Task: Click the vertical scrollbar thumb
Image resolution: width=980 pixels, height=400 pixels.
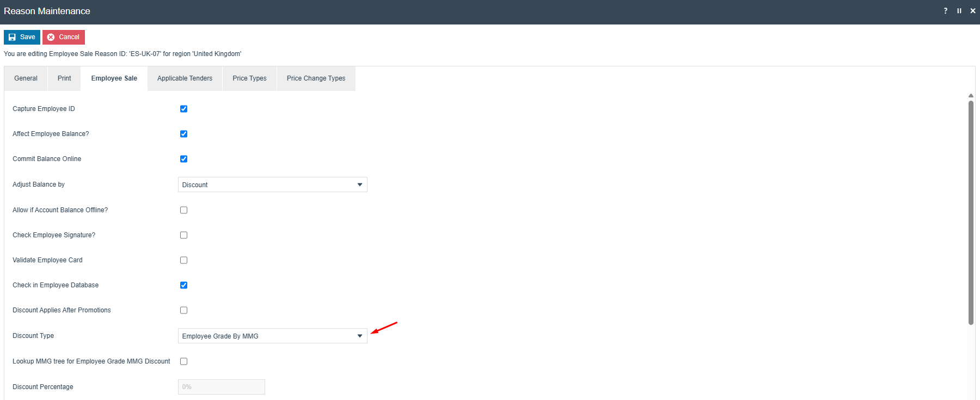Action: (x=971, y=212)
